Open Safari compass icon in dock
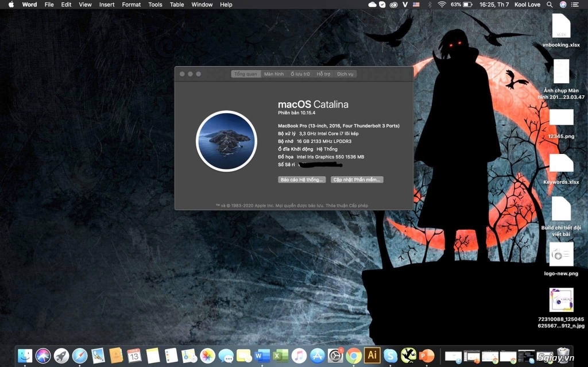 [x=80, y=356]
